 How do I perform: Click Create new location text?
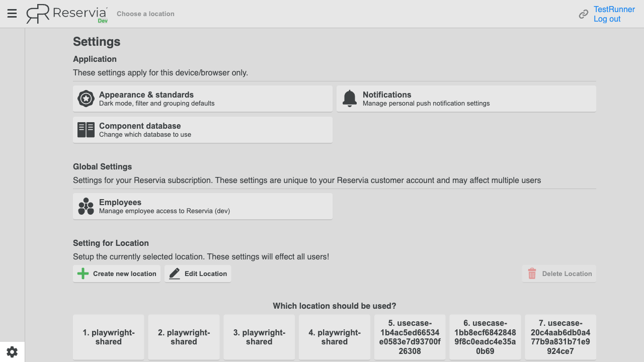pos(125,274)
